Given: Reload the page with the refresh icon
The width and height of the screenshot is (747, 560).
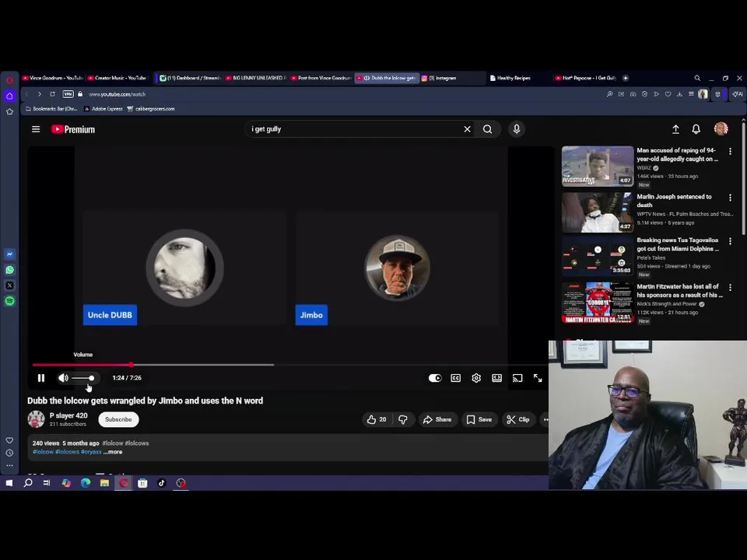Looking at the screenshot, I should (52, 94).
